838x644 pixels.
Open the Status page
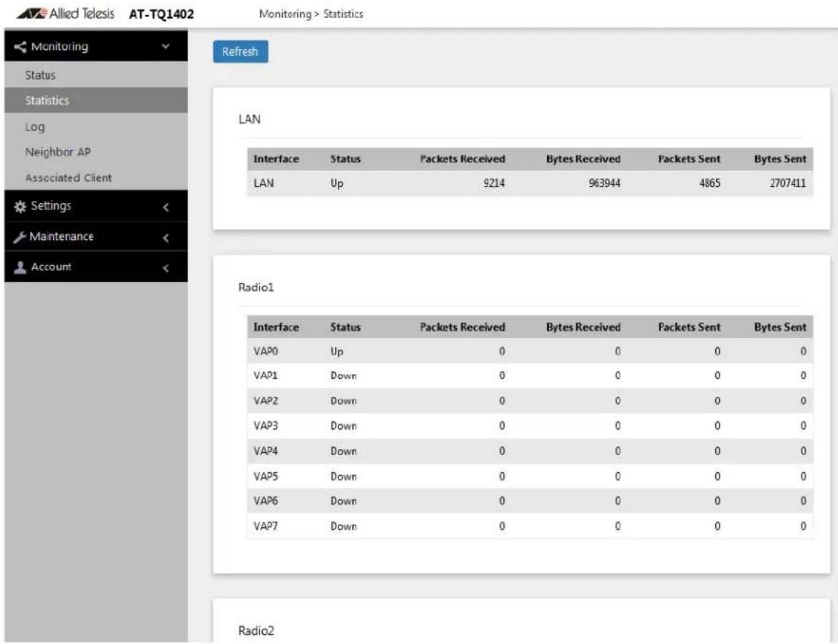coord(96,75)
